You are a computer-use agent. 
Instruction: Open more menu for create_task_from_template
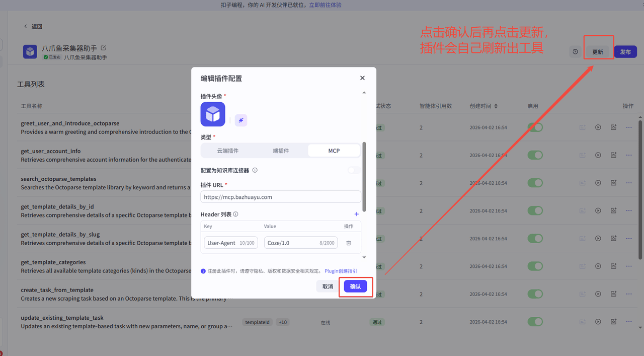[629, 294]
